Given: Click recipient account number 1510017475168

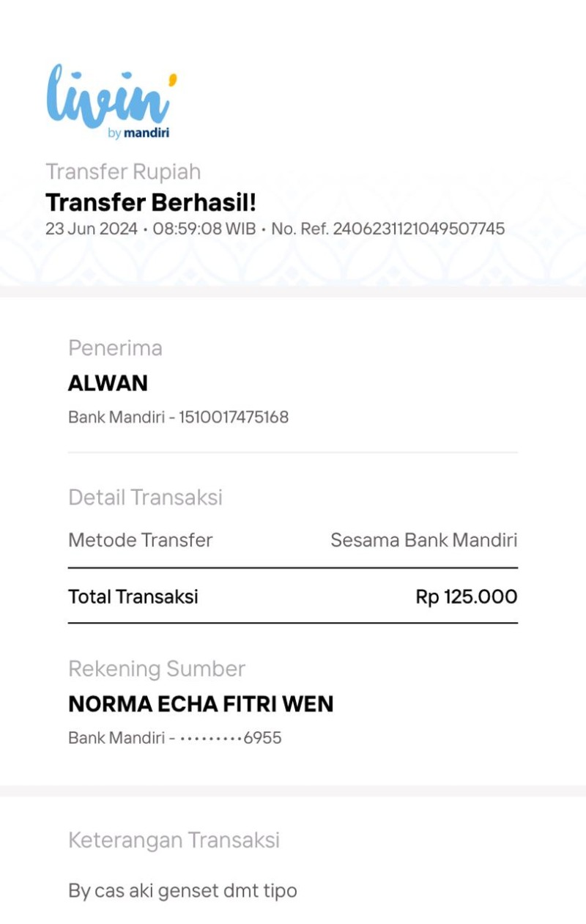Looking at the screenshot, I should click(x=234, y=417).
